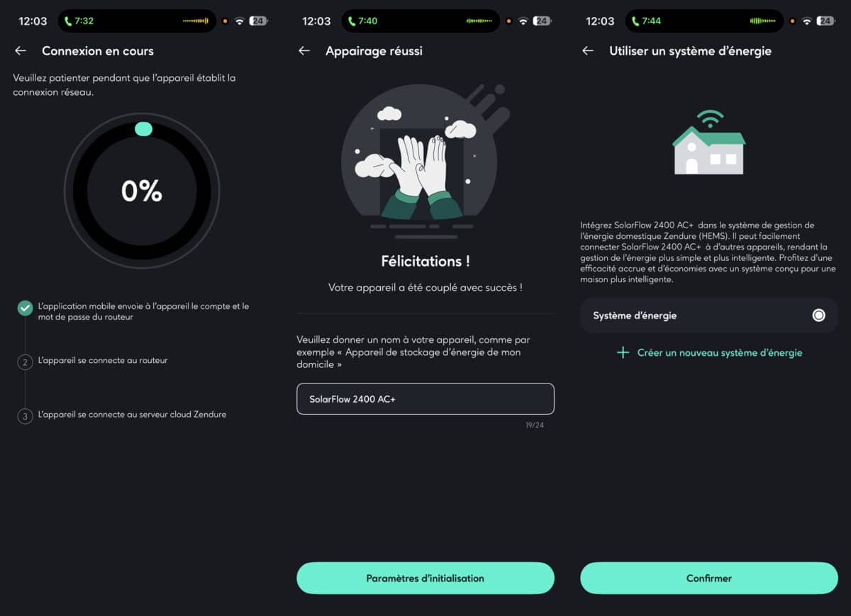Tap step 3 circle for Zendure cloud server connection
This screenshot has width=851, height=616.
pyautogui.click(x=25, y=416)
